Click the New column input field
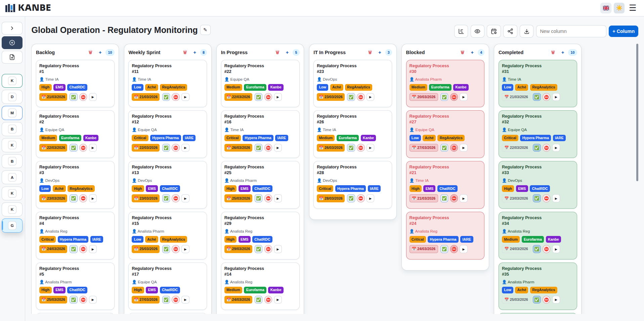 pos(571,31)
